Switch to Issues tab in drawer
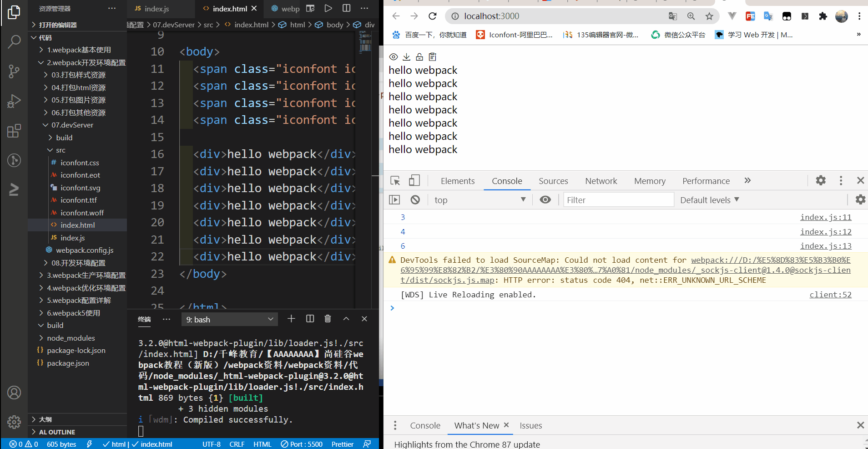 (531, 425)
